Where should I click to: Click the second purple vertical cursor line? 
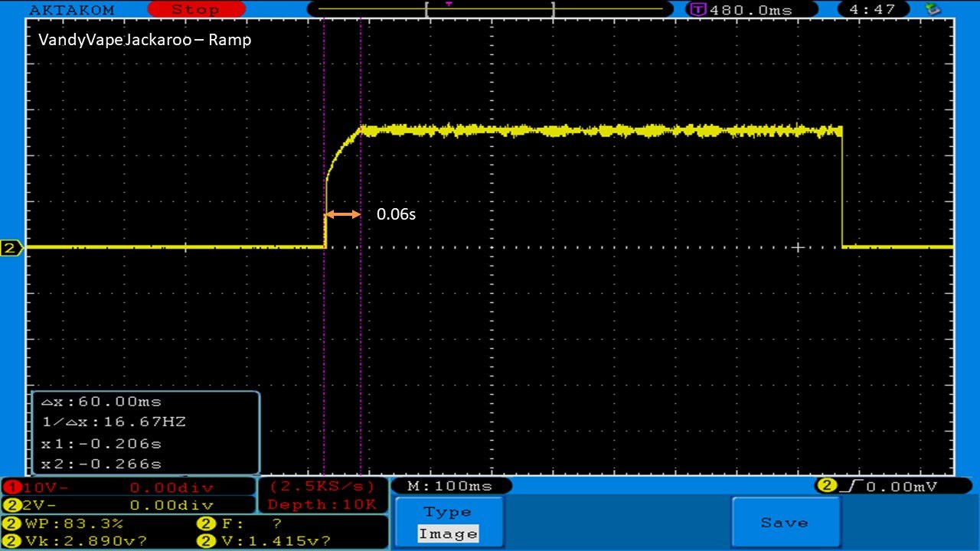(x=360, y=344)
